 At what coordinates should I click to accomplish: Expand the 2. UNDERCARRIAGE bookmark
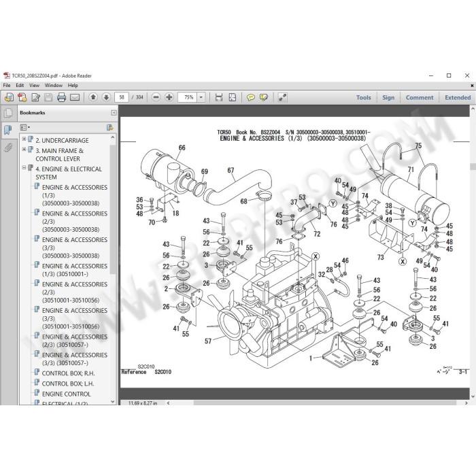click(x=24, y=139)
